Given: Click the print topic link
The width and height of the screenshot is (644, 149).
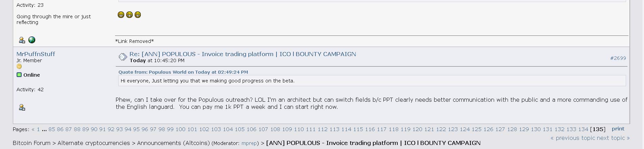Looking at the screenshot, I should (618, 129).
